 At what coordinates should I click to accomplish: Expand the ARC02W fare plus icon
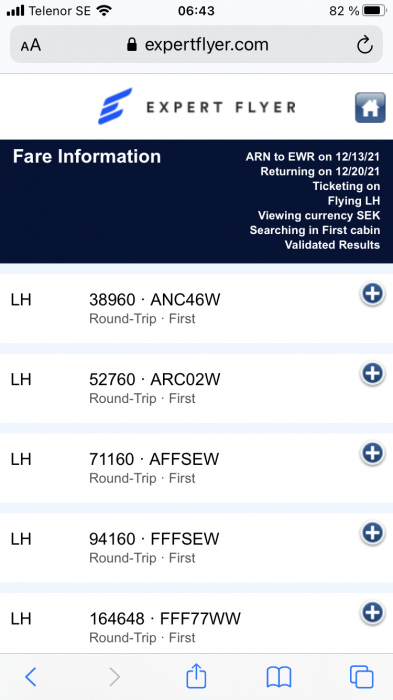coord(373,374)
